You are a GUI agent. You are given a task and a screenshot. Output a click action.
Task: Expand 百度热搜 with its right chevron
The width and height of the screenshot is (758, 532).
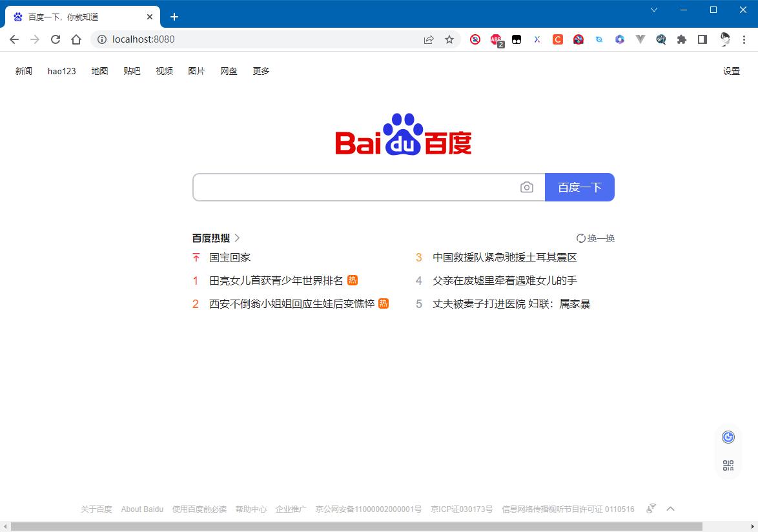pos(237,238)
